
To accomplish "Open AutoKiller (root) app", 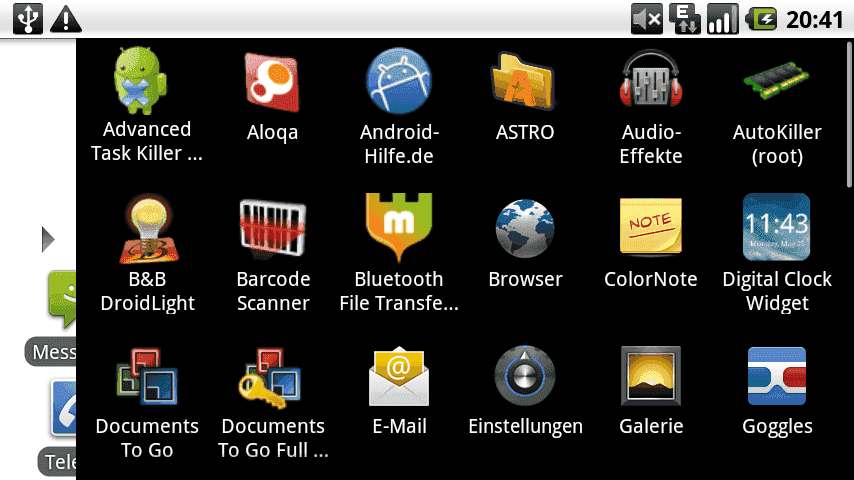I will coord(777,81).
